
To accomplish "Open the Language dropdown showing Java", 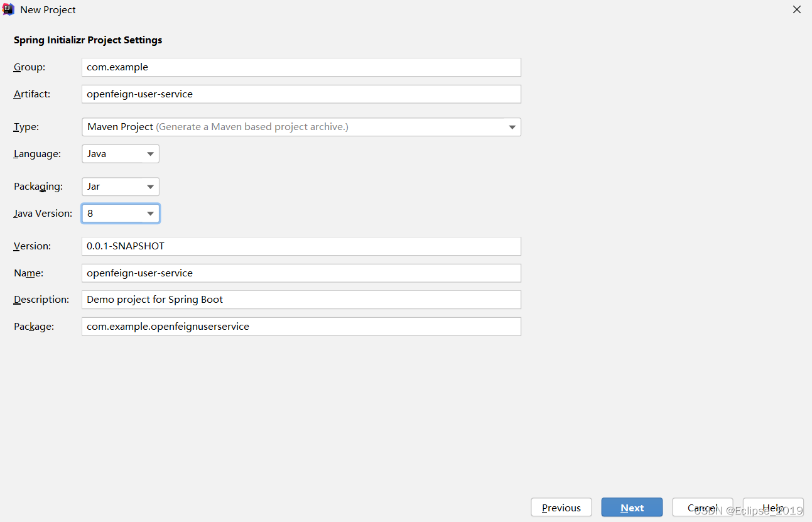I will tap(121, 154).
